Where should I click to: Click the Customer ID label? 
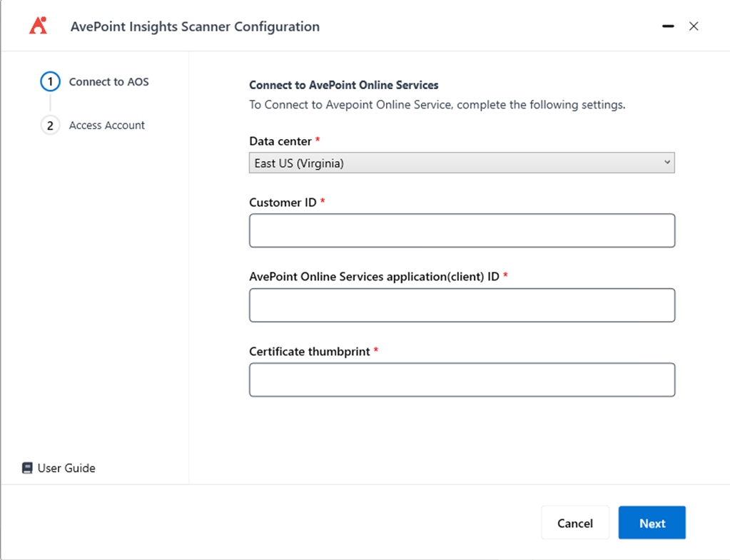pos(283,203)
